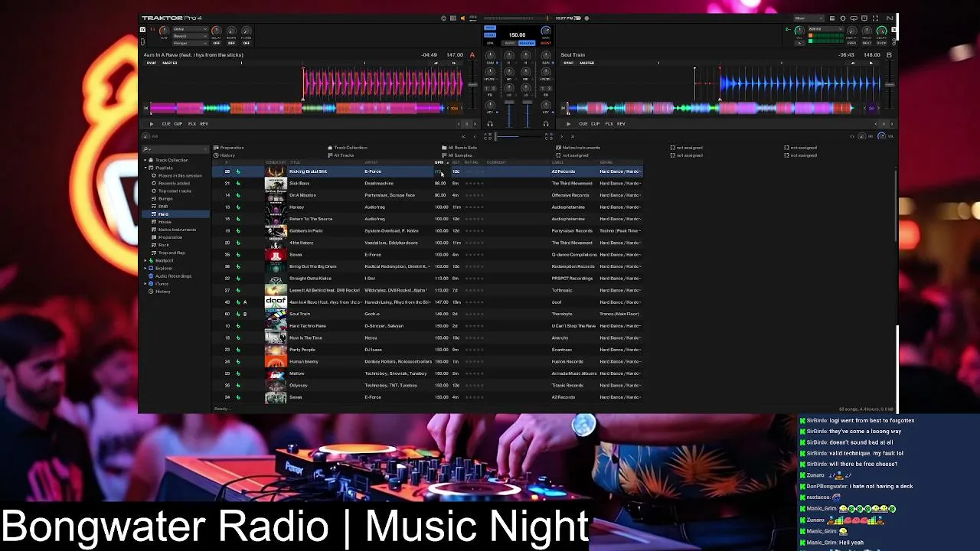The width and height of the screenshot is (980, 551).
Task: Click layout icon left of settings gear
Action: click(833, 18)
